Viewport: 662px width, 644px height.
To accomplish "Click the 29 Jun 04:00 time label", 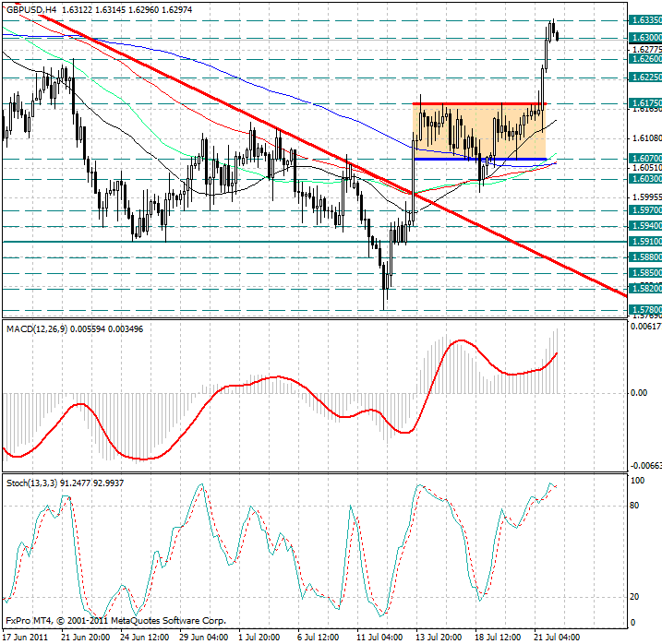I will [x=204, y=637].
